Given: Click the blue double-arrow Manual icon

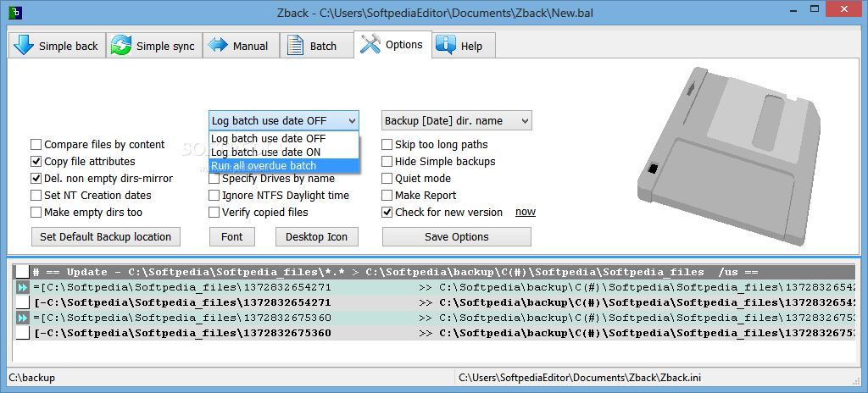Looking at the screenshot, I should pos(218,46).
